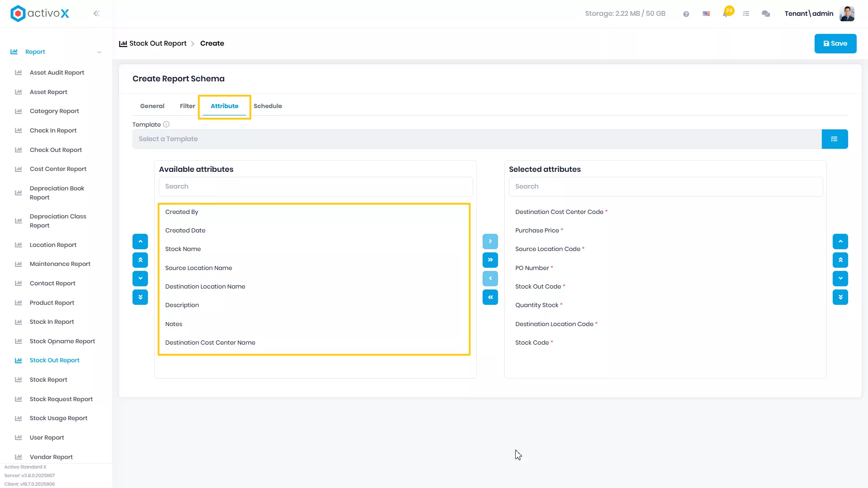
Task: Open Maintenance Report
Action: (60, 264)
